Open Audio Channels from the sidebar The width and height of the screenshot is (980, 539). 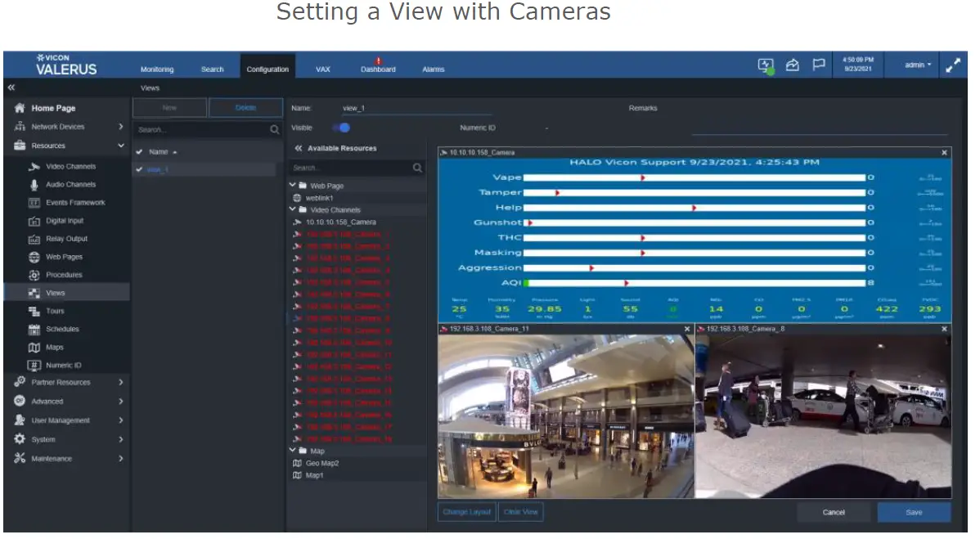(70, 185)
